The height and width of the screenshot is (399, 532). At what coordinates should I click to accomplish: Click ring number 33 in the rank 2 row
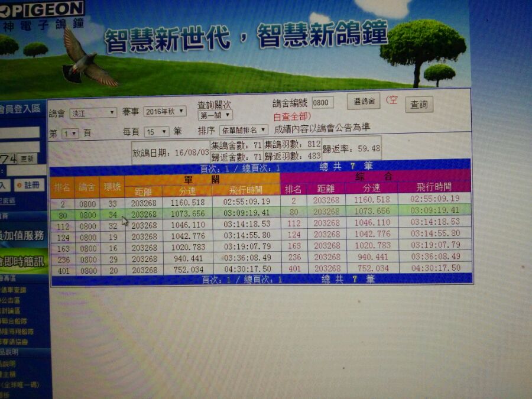(x=113, y=204)
